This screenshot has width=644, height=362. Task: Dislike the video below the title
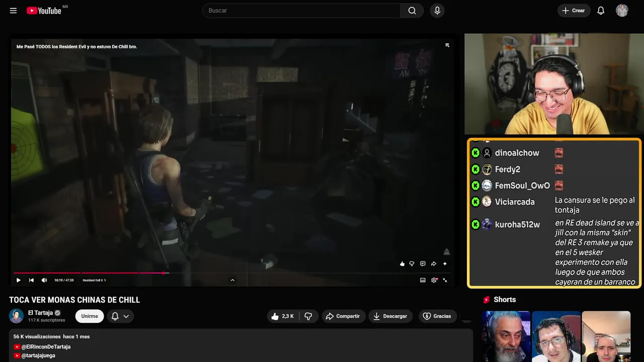pyautogui.click(x=308, y=316)
